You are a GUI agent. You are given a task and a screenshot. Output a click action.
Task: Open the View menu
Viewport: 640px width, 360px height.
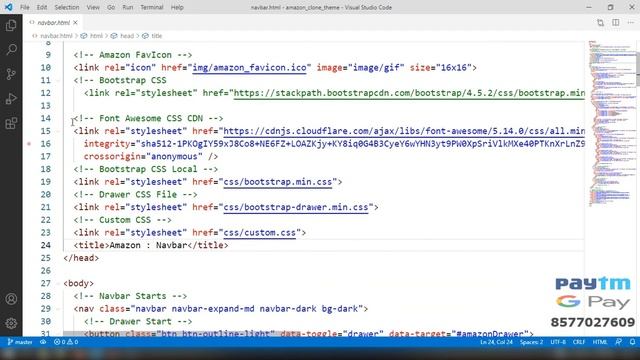[93, 7]
